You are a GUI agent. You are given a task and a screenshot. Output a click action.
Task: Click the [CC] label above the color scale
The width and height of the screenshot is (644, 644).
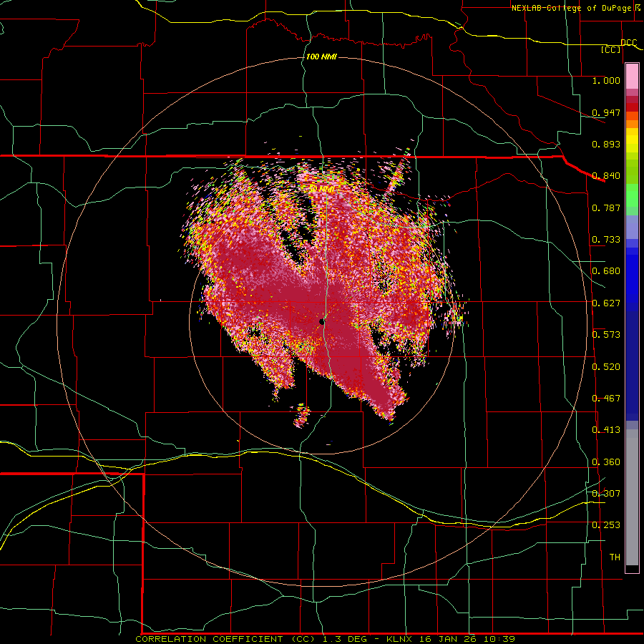pos(611,49)
